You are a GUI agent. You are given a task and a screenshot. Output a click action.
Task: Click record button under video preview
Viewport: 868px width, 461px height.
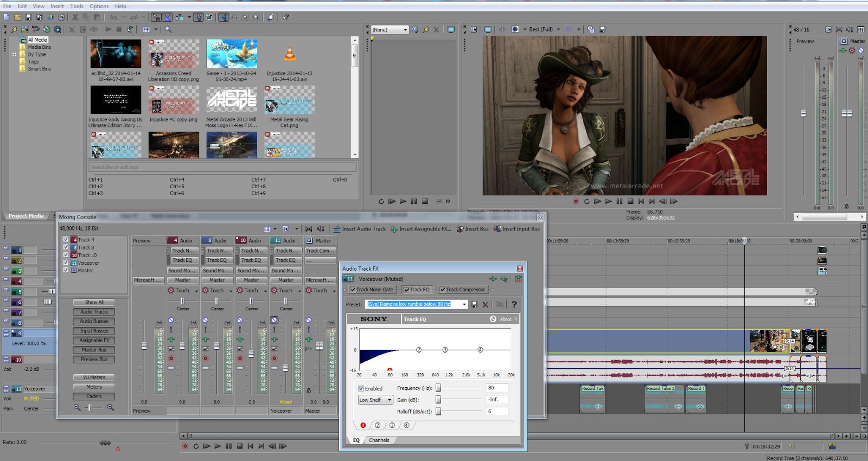click(x=576, y=201)
